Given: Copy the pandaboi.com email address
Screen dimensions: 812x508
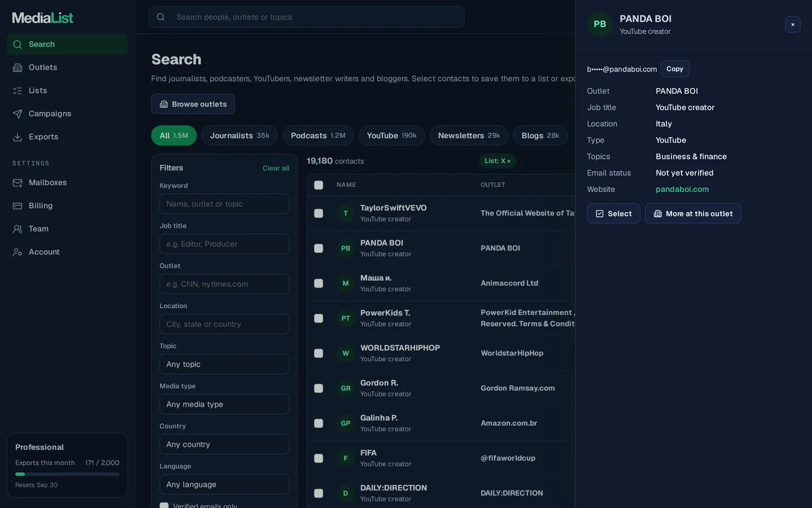Looking at the screenshot, I should click(675, 69).
